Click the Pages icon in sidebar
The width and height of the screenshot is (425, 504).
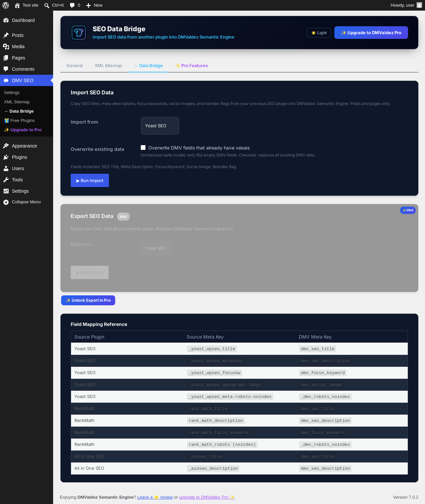[x=6, y=58]
